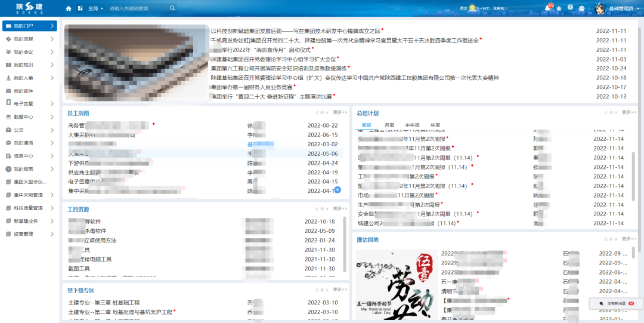Image resolution: width=644 pixels, height=323 pixels.
Task: Refresh the 员工指南 panel
Action: pyautogui.click(x=317, y=112)
